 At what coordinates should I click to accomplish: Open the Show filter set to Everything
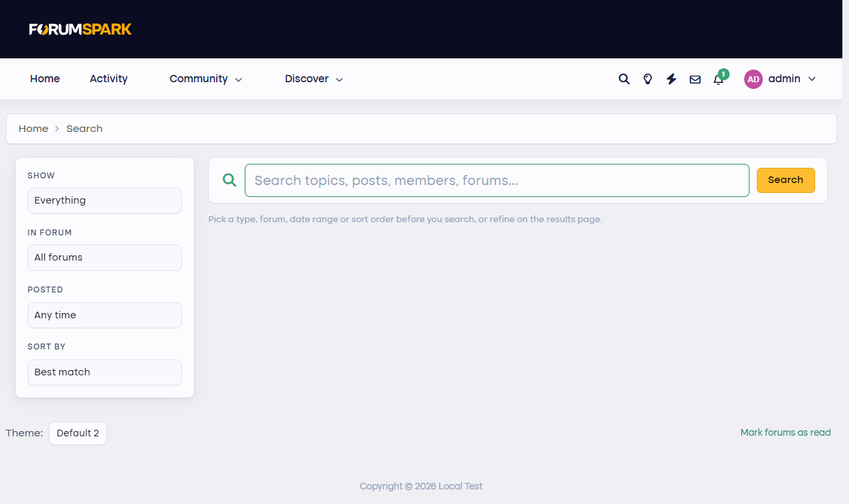click(x=105, y=200)
